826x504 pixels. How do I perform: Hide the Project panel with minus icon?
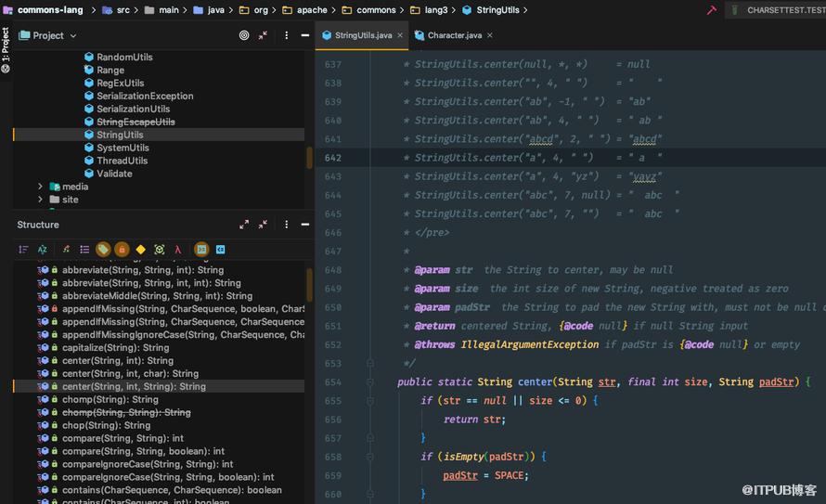pos(305,35)
